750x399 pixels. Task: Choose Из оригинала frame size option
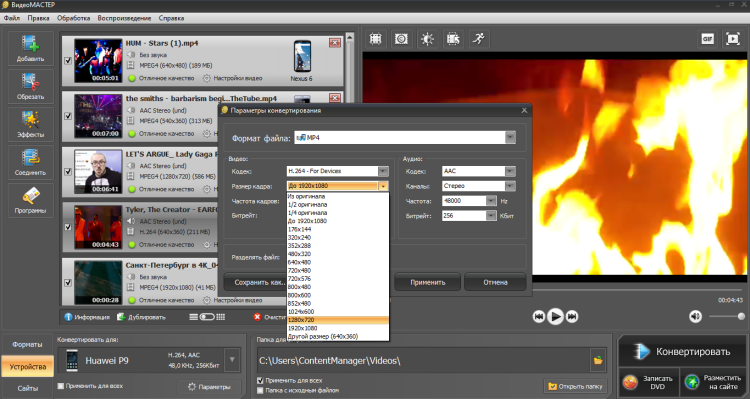coord(338,196)
